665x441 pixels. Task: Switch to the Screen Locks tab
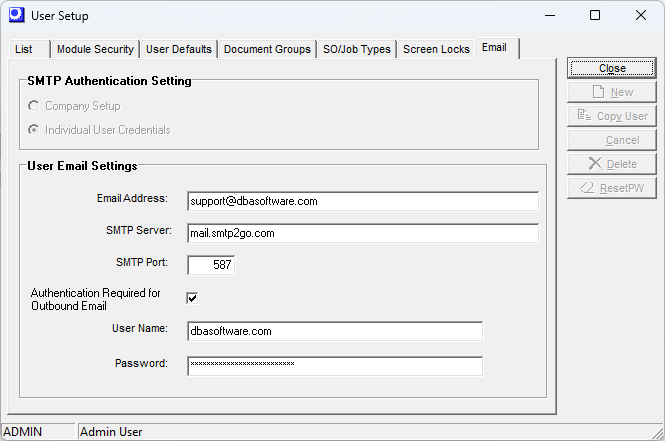(x=436, y=49)
